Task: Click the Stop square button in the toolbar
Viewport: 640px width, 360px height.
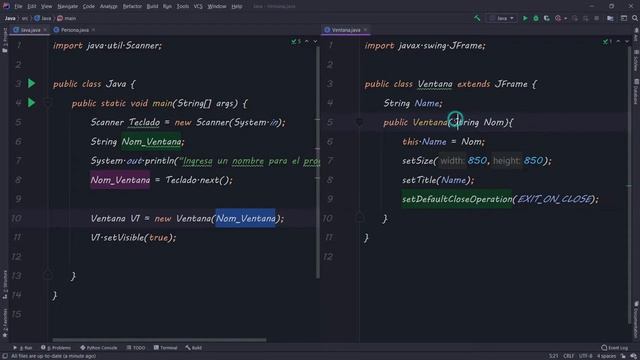Action: 596,18
